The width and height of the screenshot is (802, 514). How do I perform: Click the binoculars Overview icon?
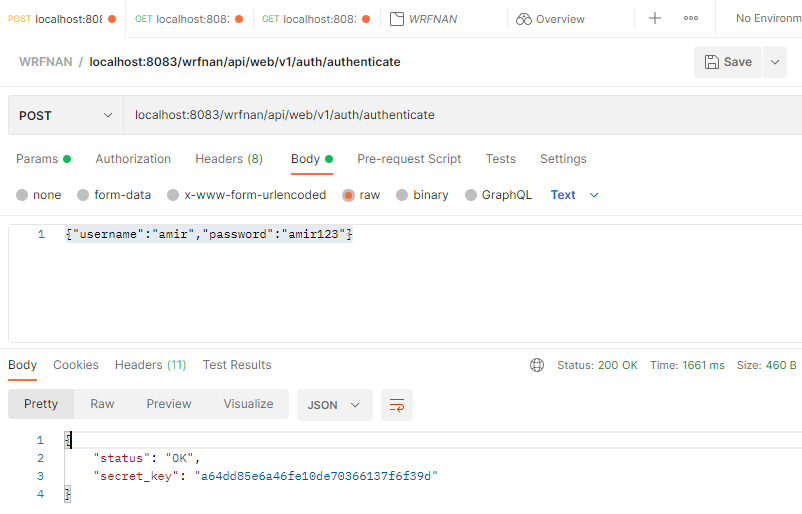523,19
